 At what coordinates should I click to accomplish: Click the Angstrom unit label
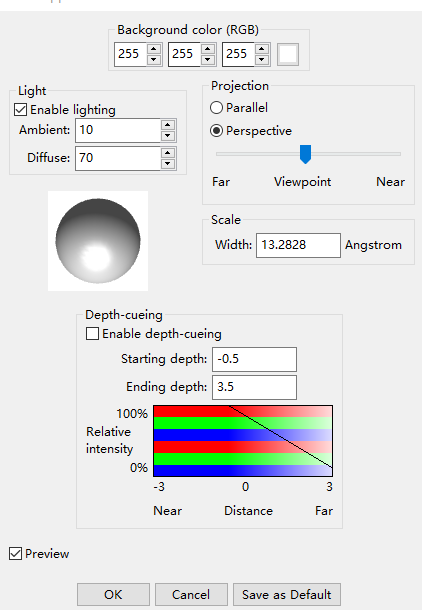373,245
